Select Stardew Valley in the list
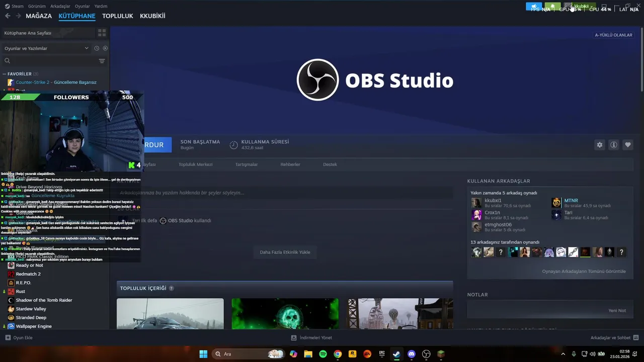The image size is (644, 362). (x=31, y=309)
